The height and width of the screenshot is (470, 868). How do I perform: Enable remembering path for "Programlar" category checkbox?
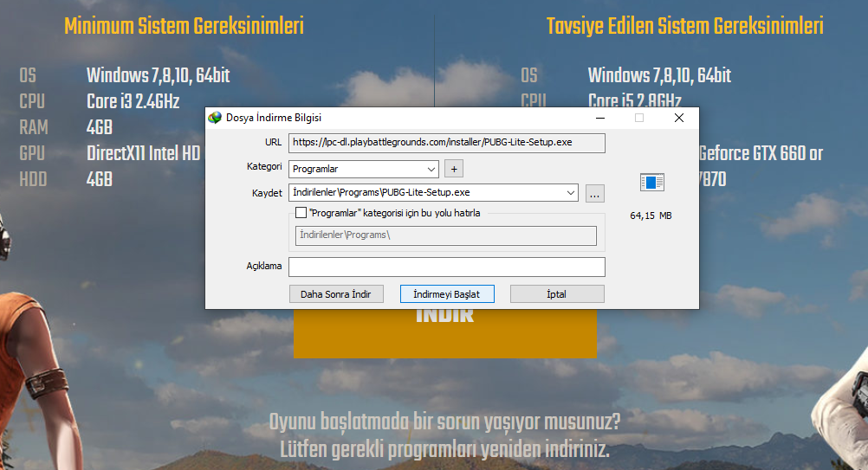tap(301, 213)
